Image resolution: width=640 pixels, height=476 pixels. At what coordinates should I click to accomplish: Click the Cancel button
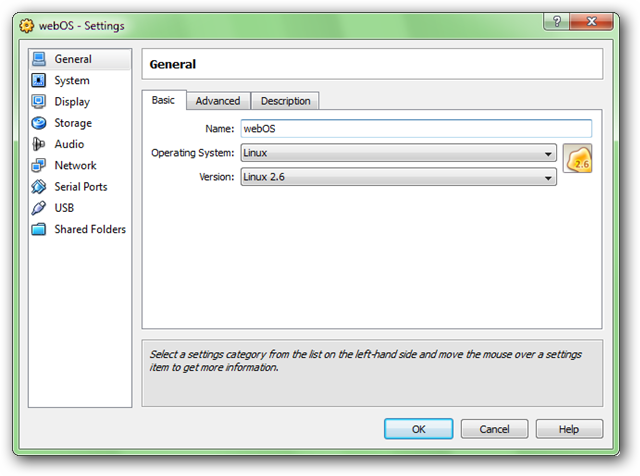click(x=494, y=429)
